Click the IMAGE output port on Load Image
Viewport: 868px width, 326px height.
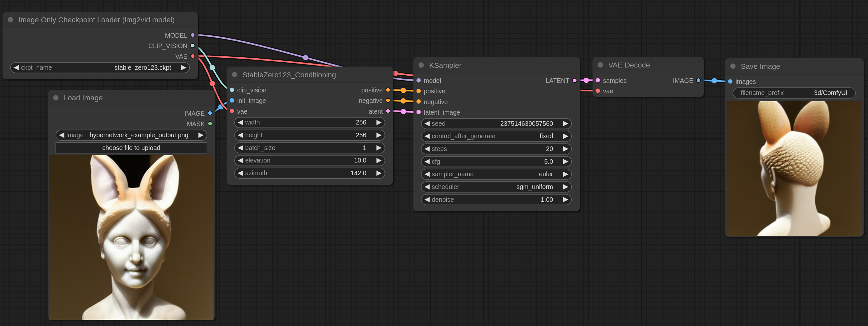tap(210, 113)
